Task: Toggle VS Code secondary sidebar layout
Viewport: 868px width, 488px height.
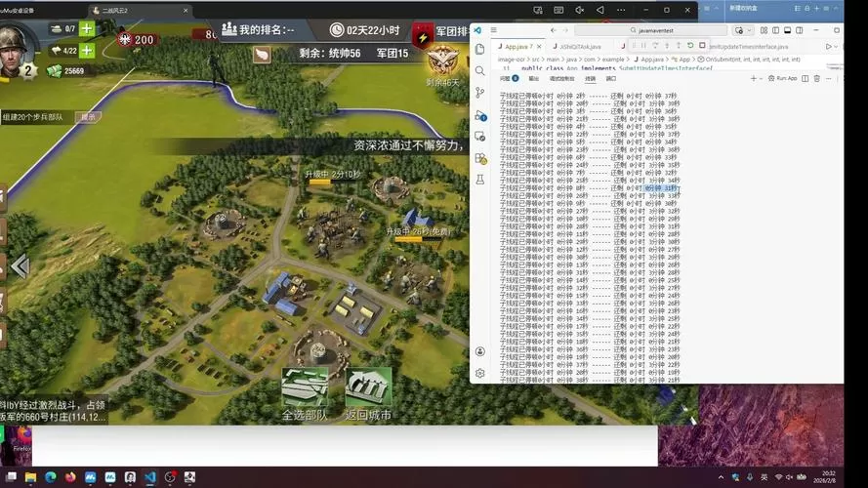Action: [x=800, y=30]
